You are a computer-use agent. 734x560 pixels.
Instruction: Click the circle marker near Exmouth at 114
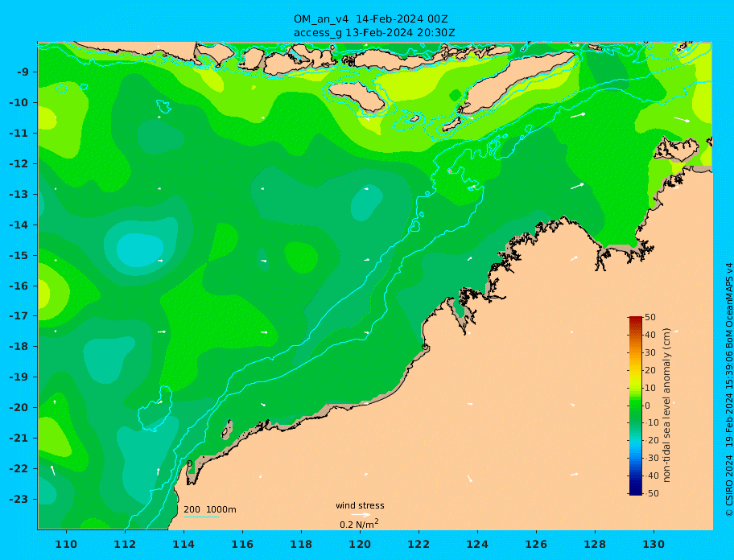190,463
